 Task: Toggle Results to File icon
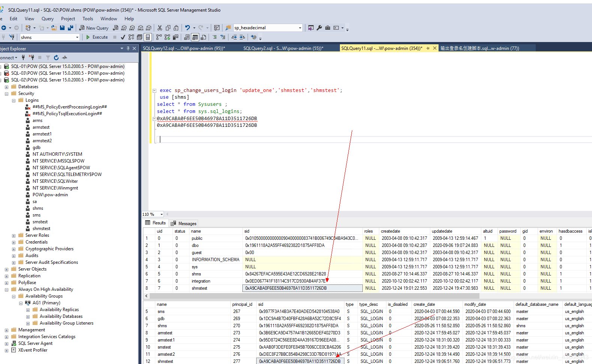[203, 37]
